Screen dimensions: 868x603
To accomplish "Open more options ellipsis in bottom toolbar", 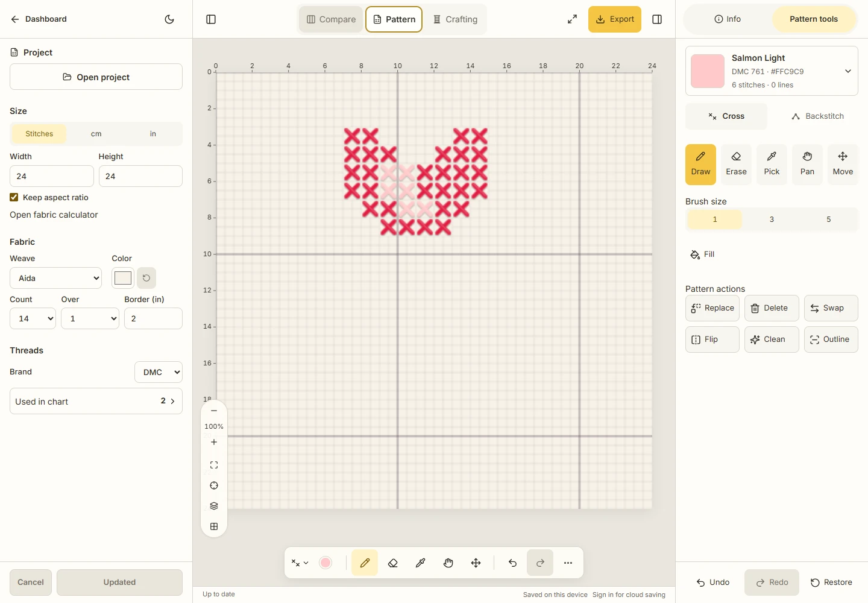I will pos(568,563).
